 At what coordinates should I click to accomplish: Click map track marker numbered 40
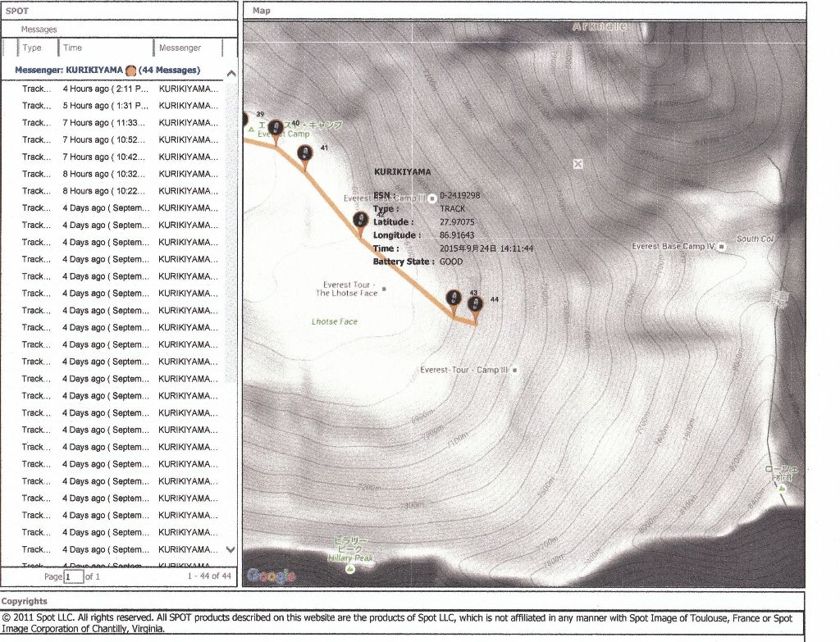click(x=276, y=132)
